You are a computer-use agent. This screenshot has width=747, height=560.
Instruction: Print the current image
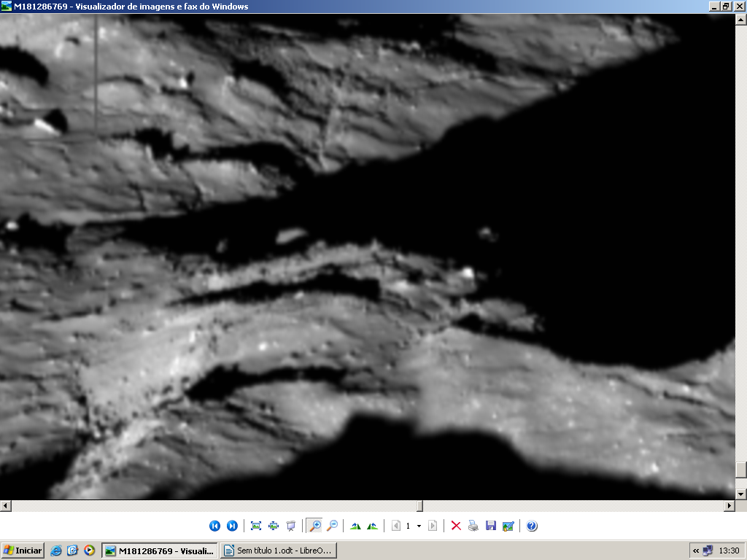(473, 526)
